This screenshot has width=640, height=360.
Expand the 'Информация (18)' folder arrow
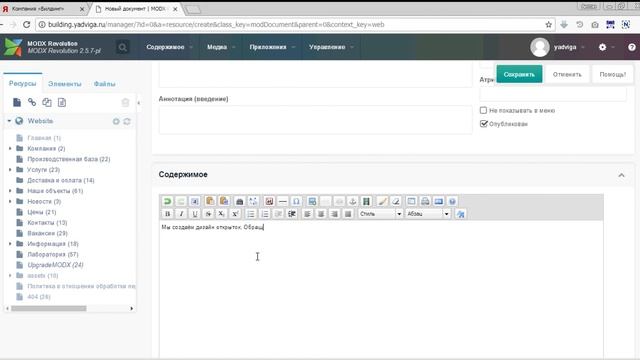tap(10, 244)
